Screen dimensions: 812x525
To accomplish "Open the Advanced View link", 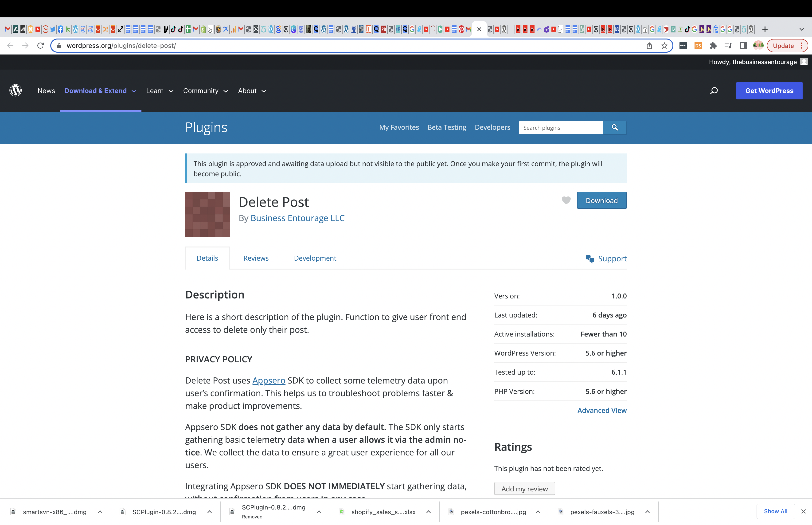I will click(602, 411).
